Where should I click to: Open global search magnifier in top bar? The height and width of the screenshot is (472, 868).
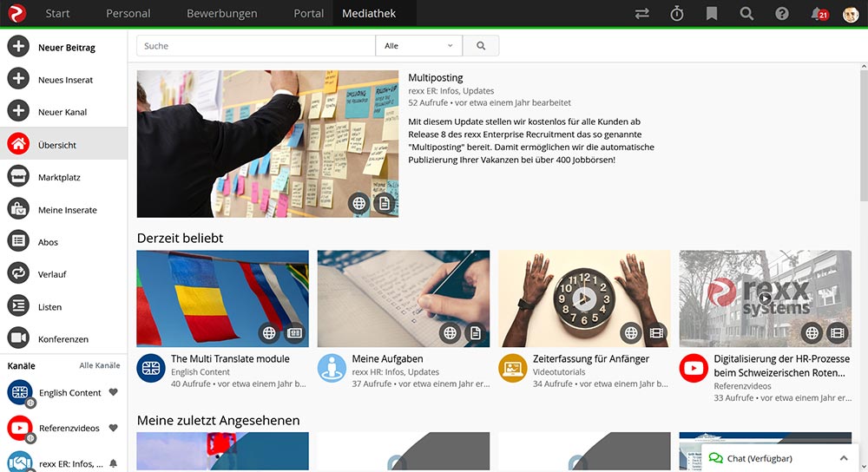click(746, 14)
